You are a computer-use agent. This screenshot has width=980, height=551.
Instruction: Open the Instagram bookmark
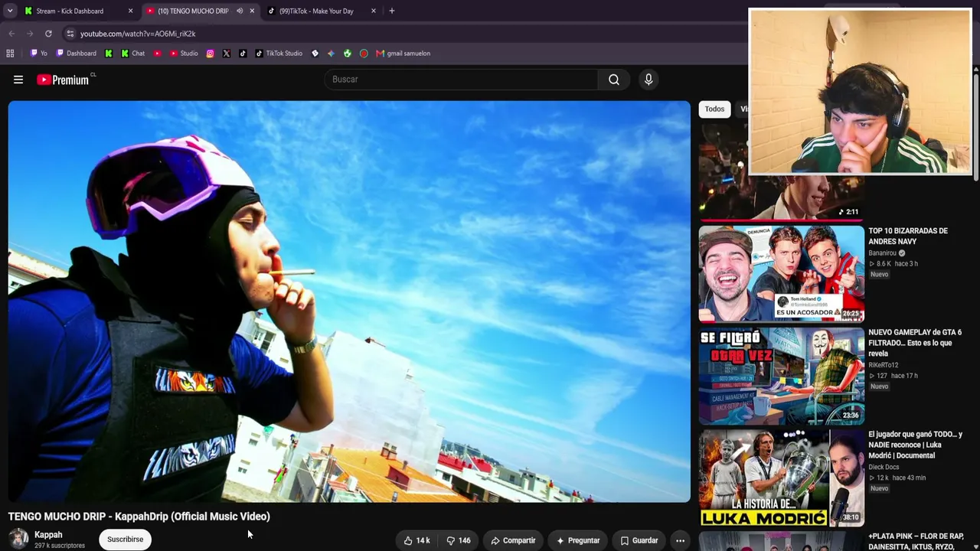point(211,54)
